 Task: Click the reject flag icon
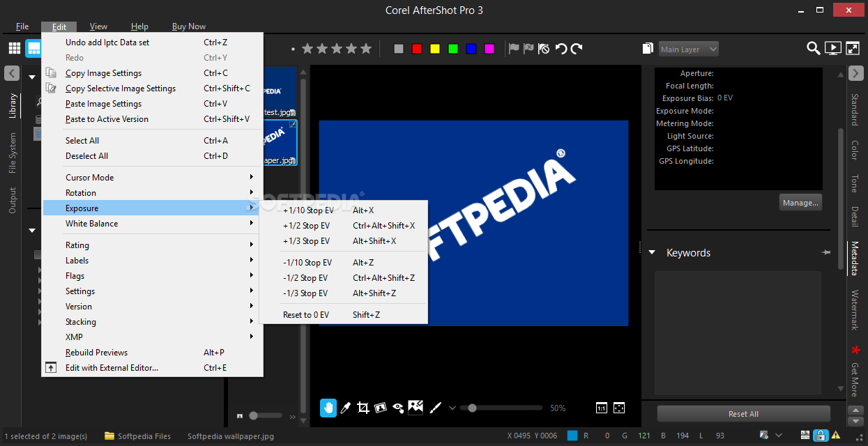pos(528,48)
